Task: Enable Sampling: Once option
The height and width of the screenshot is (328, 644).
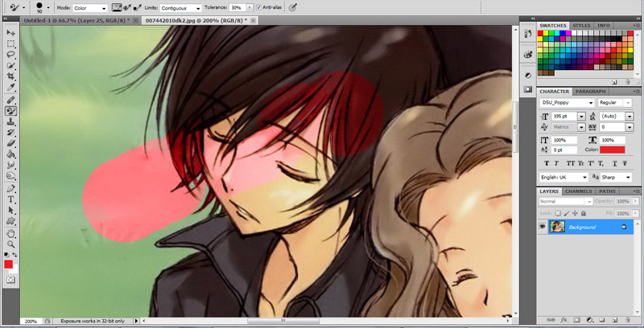Action: pyautogui.click(x=127, y=7)
